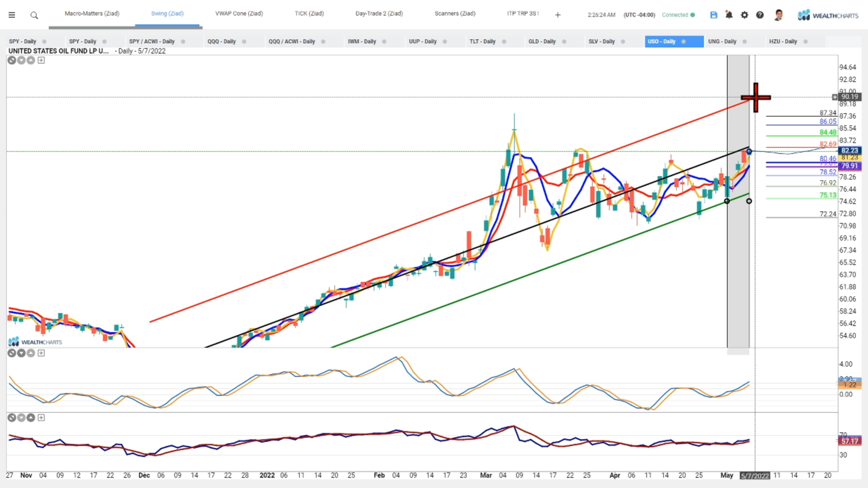The width and height of the screenshot is (868, 488).
Task: Open Scanners (Ziad) workspace tab
Action: (455, 14)
